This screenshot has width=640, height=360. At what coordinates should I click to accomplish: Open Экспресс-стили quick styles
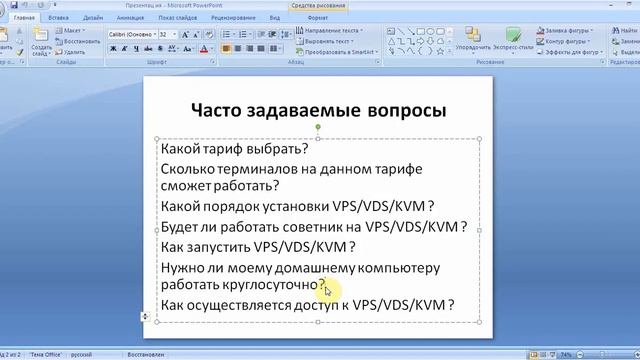coord(513,41)
